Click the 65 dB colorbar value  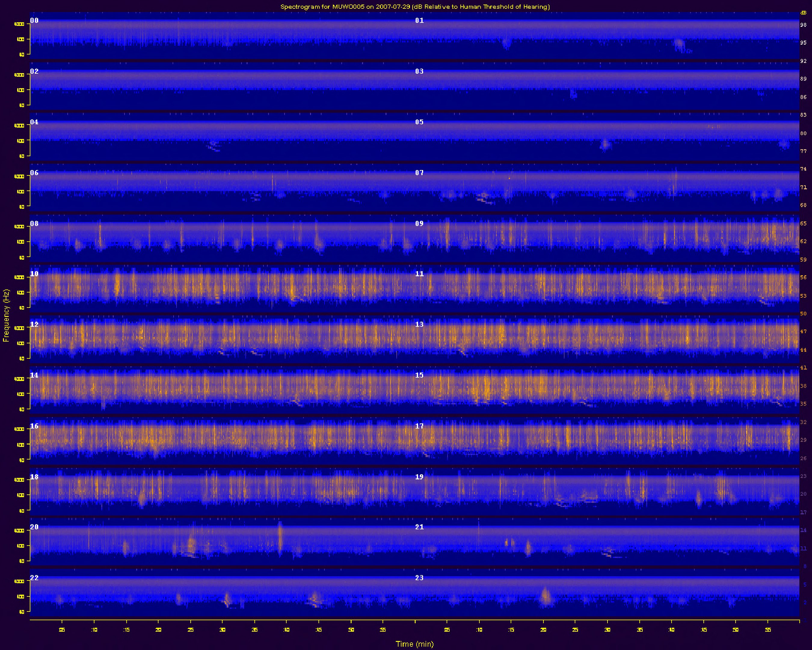[x=803, y=224]
